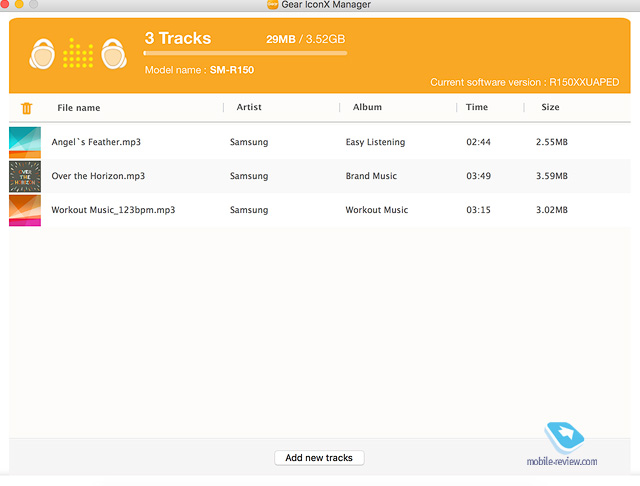
Task: Select the Workout Music_123bpm.mp3 file name
Action: pyautogui.click(x=113, y=210)
